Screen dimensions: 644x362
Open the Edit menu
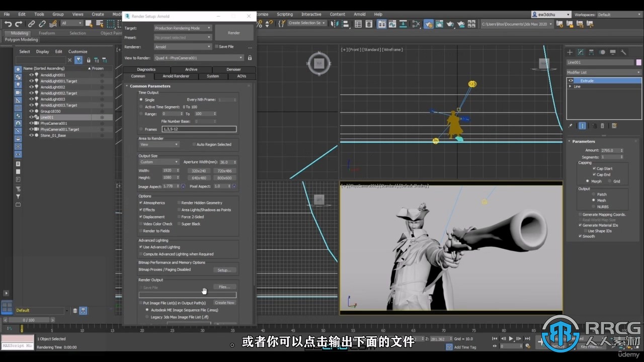pos(22,15)
